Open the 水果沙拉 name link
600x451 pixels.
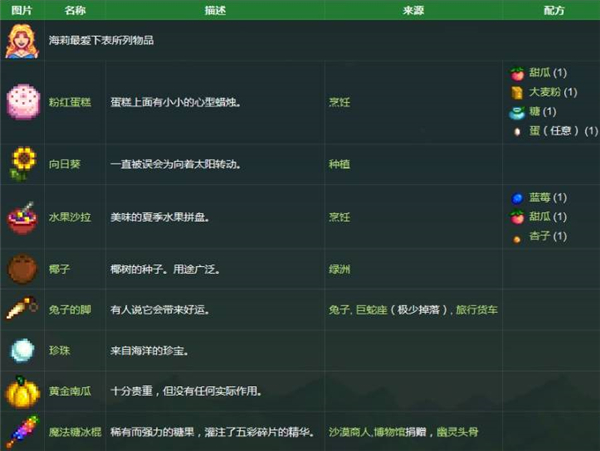click(69, 217)
